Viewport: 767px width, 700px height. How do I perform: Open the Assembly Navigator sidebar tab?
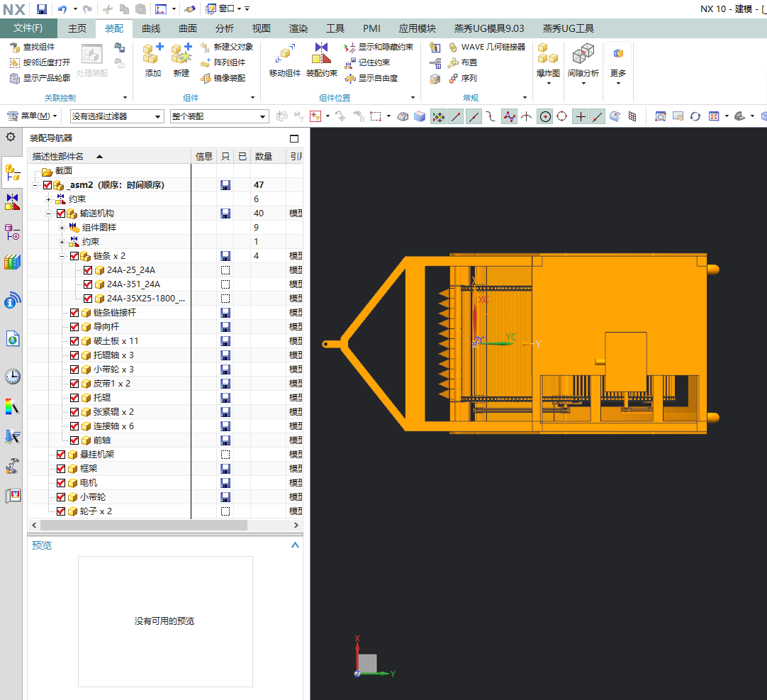pos(12,172)
